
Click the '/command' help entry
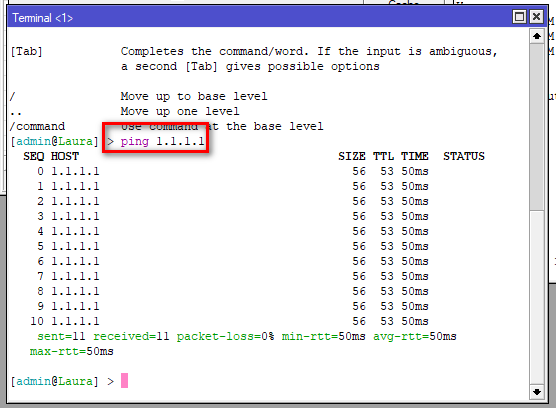[x=37, y=126]
